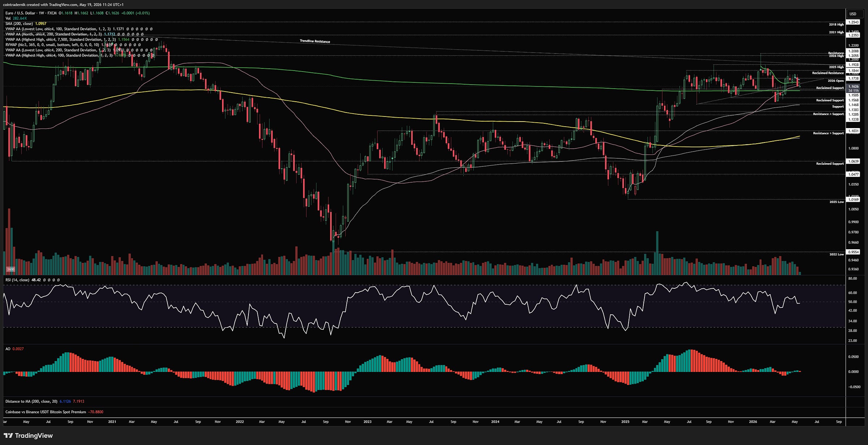The height and width of the screenshot is (445, 868).
Task: Click the current price label 1.1626
Action: (854, 86)
